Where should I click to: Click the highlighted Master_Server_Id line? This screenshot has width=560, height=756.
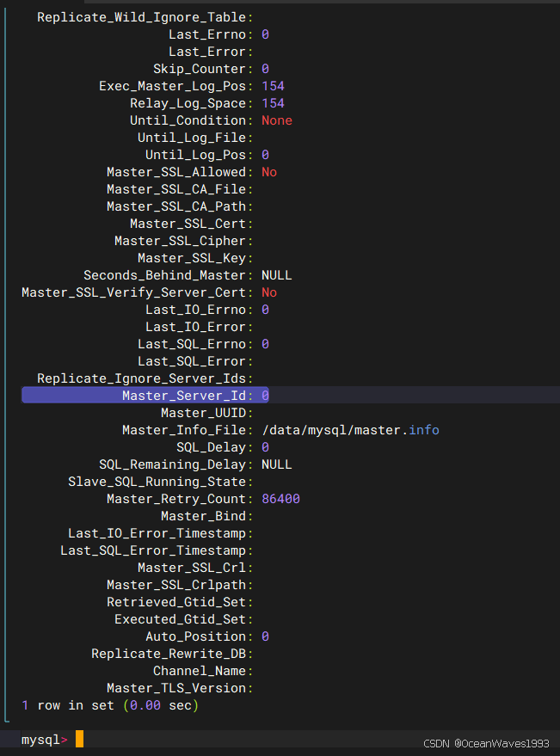[145, 396]
